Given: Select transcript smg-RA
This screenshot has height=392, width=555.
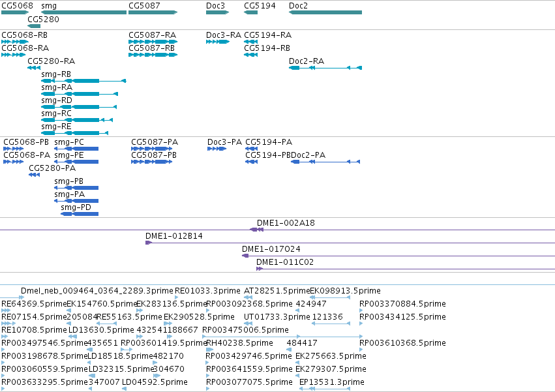Looking at the screenshot, I should (80, 94).
